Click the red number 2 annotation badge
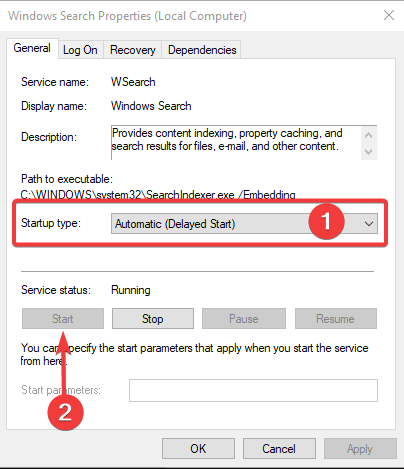The height and width of the screenshot is (469, 404). (65, 412)
